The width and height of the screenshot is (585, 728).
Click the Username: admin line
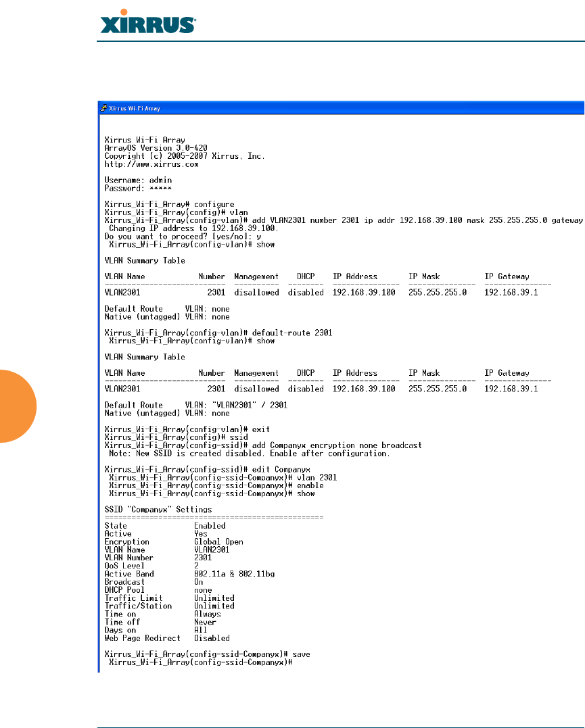coord(138,180)
